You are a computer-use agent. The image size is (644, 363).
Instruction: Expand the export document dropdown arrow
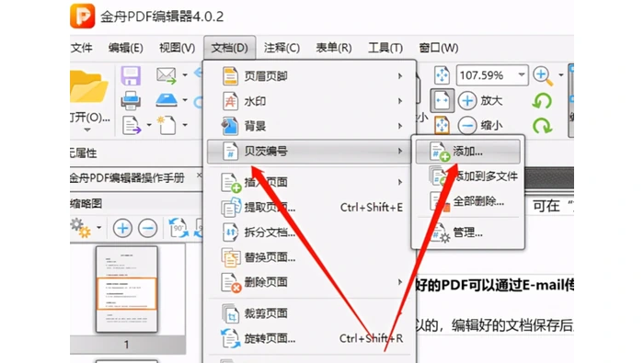coord(149,125)
